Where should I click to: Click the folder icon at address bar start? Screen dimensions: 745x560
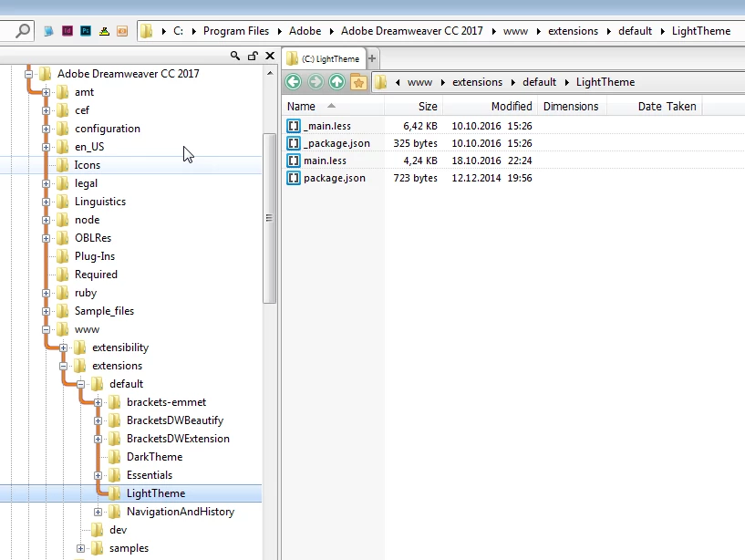pyautogui.click(x=146, y=31)
